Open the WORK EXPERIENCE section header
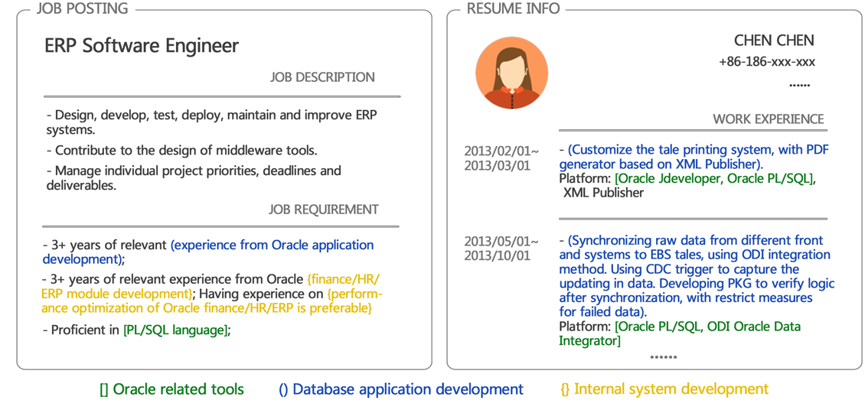The width and height of the screenshot is (868, 403). (768, 119)
